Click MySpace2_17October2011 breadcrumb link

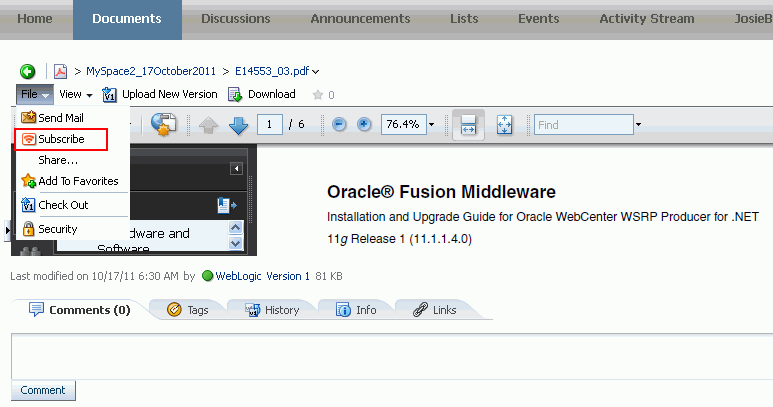[x=151, y=71]
